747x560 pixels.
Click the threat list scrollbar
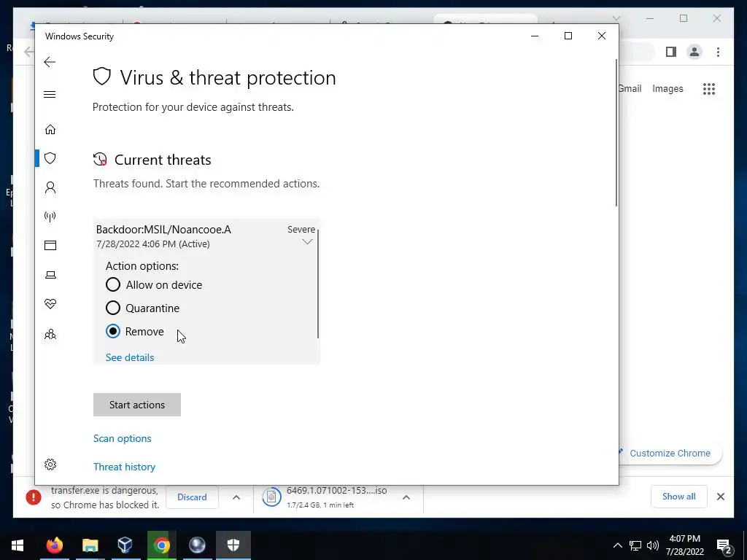pos(317,284)
